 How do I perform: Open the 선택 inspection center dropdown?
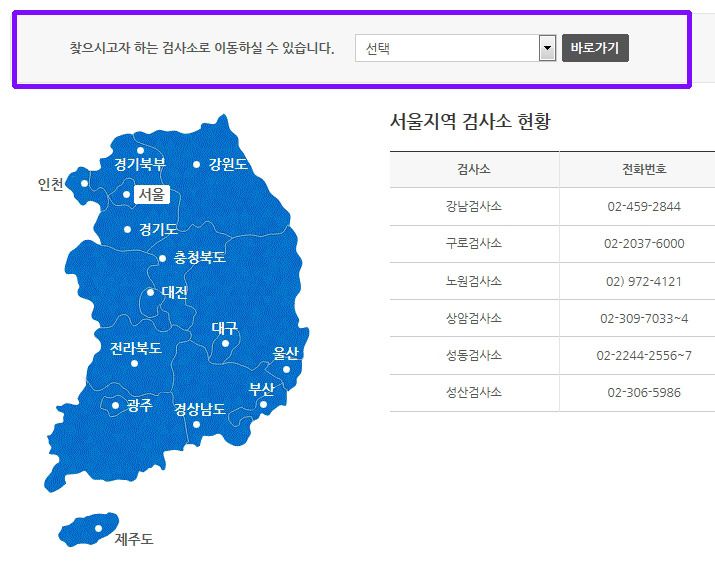[x=455, y=48]
